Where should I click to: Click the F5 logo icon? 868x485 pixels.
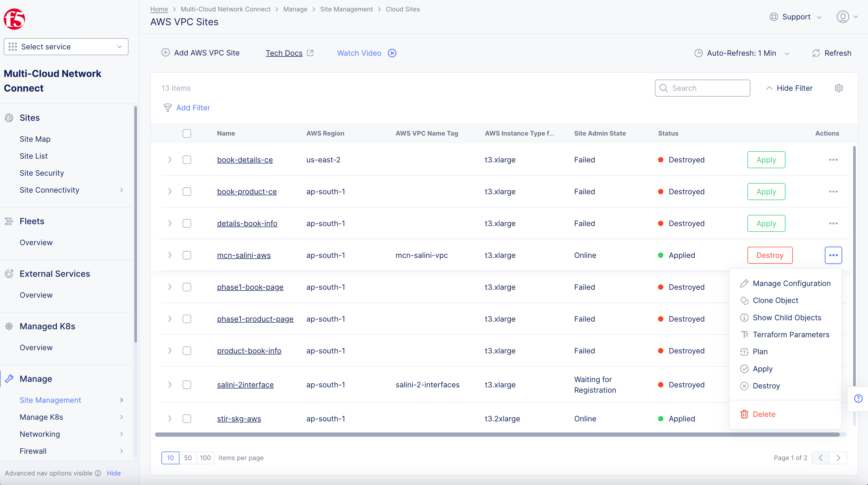pyautogui.click(x=15, y=19)
